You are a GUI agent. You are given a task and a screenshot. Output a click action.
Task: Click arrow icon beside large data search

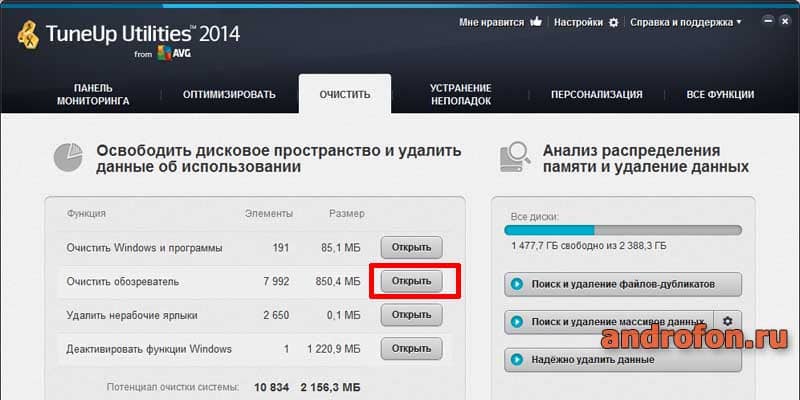(x=517, y=322)
